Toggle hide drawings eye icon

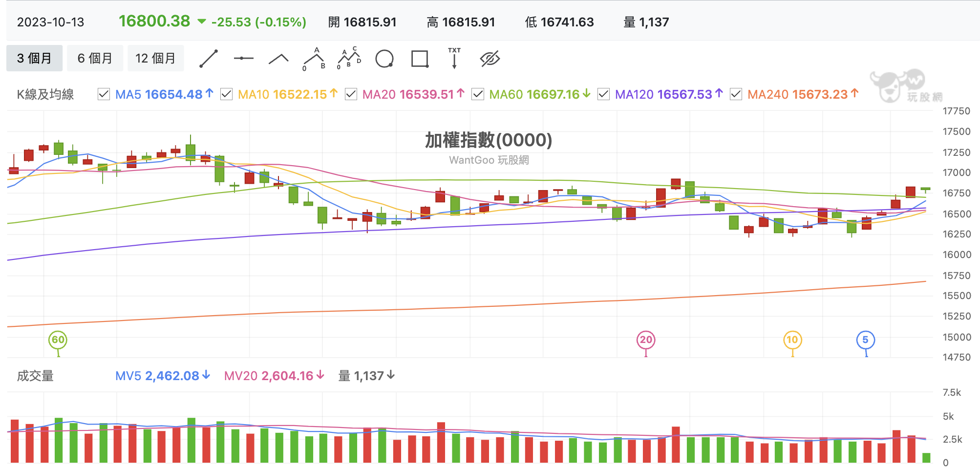[x=490, y=59]
